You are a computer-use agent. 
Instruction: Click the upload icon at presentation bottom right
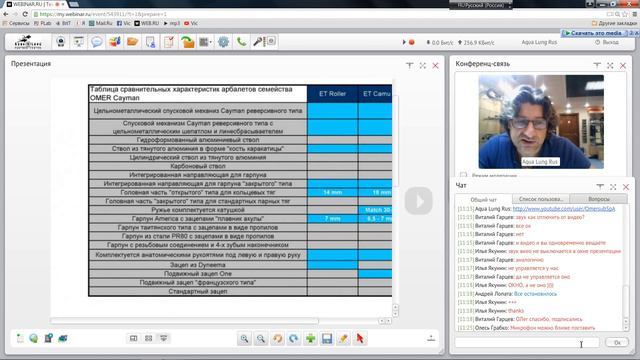(x=431, y=338)
